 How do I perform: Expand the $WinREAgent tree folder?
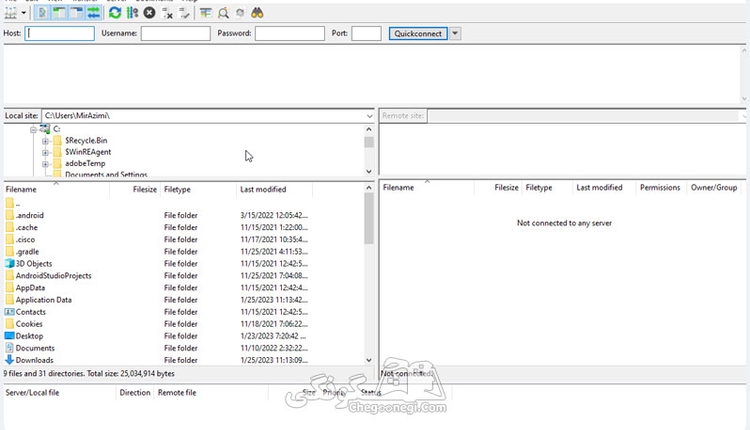pos(45,152)
